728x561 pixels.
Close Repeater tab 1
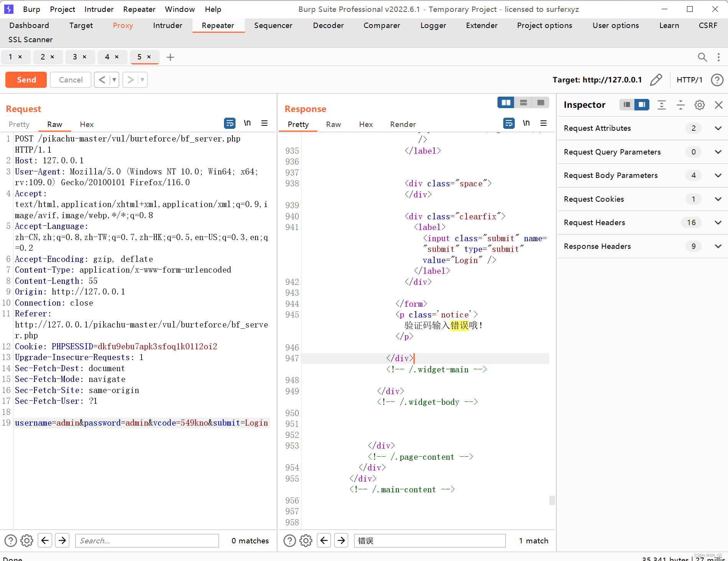(x=20, y=57)
